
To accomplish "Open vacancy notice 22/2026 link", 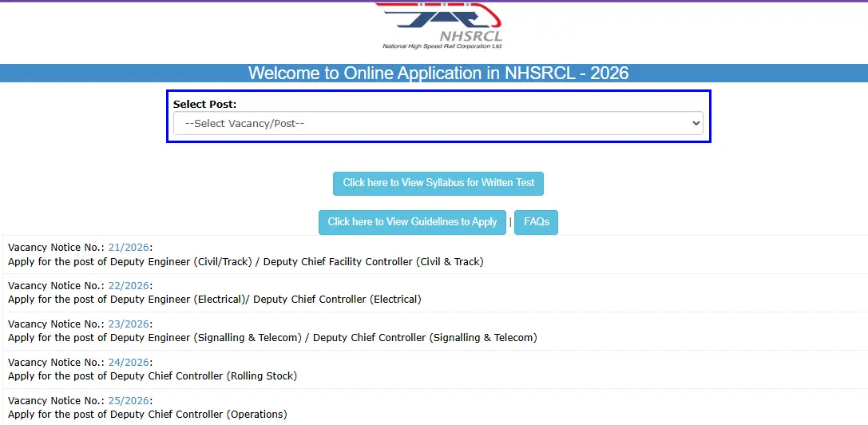I will click(x=129, y=285).
